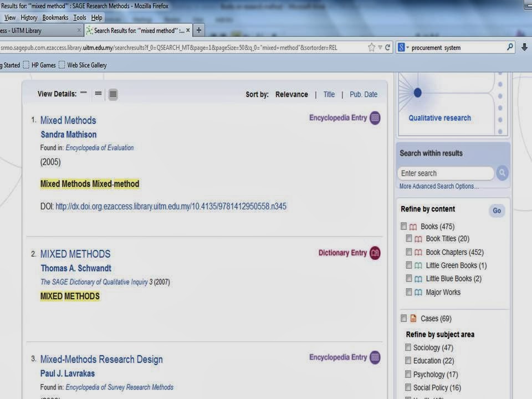
Task: Open the search engine selector dropdown arrow
Action: (407, 48)
